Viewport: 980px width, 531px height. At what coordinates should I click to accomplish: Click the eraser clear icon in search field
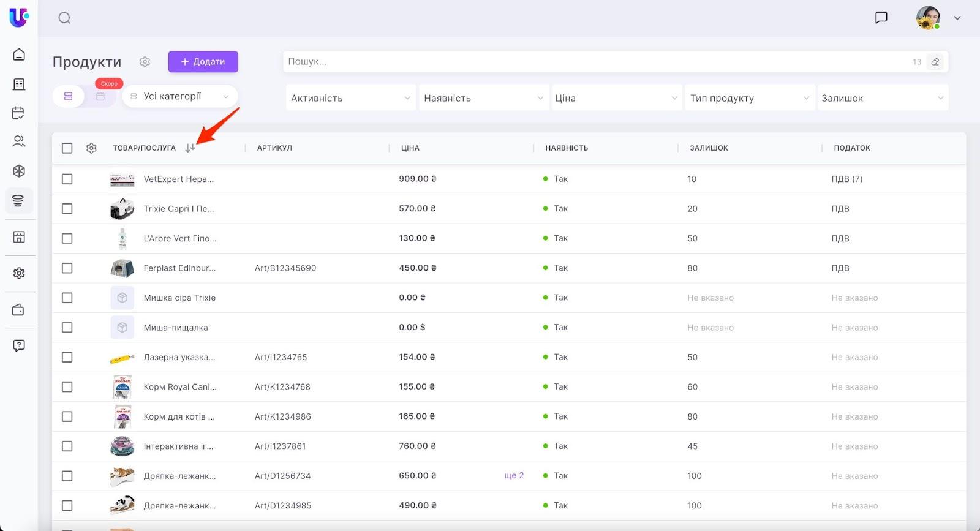click(935, 62)
